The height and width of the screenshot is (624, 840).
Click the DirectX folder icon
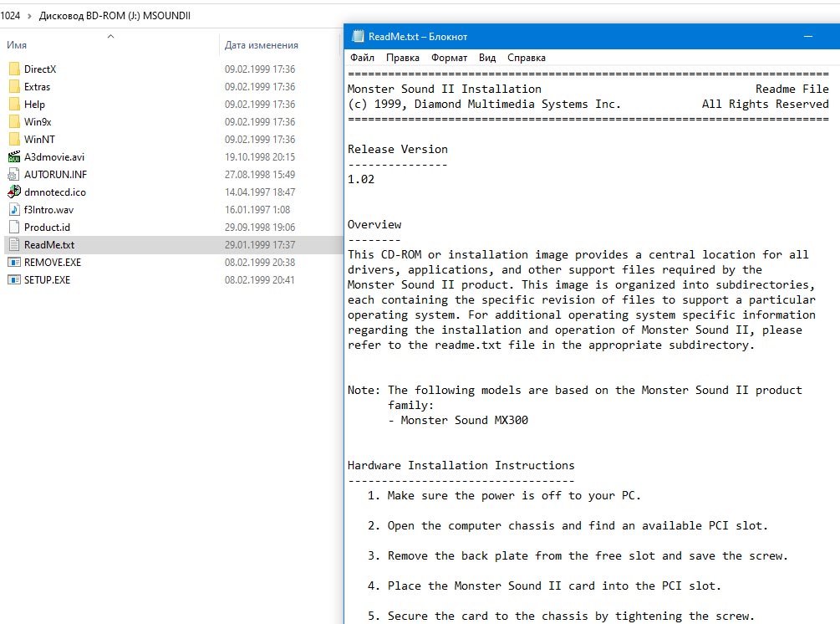pos(14,69)
